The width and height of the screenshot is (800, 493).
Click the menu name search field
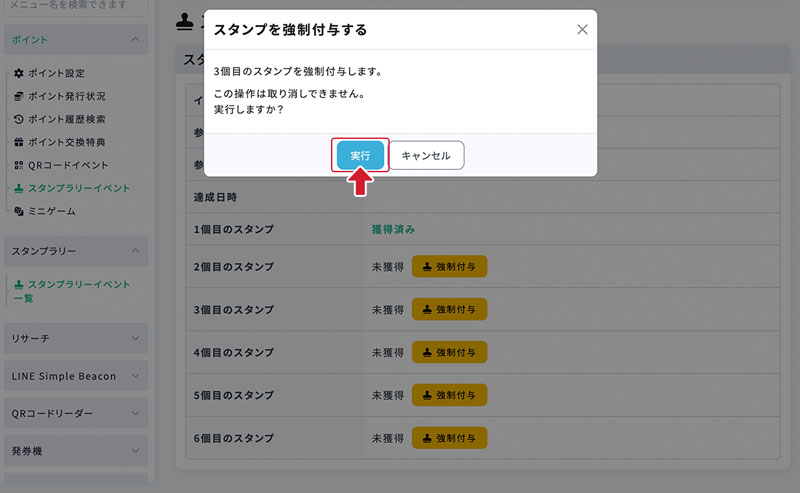point(76,7)
